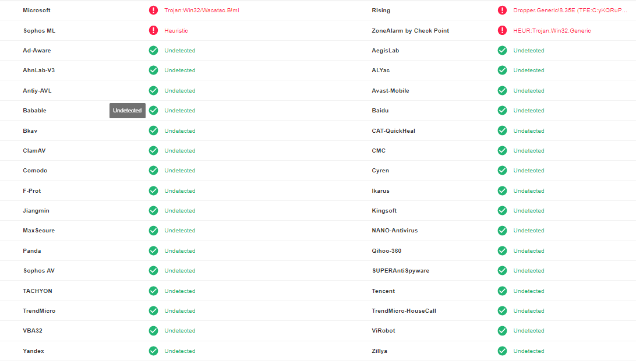Viewport: 636px width, 364px height.
Task: Click red alert icon for ZoneAlarm by Check Point
Action: pos(502,30)
